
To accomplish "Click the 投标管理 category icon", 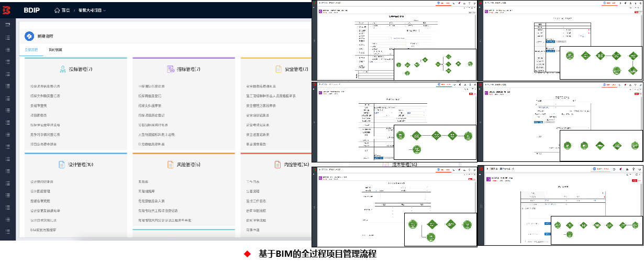I will point(62,69).
